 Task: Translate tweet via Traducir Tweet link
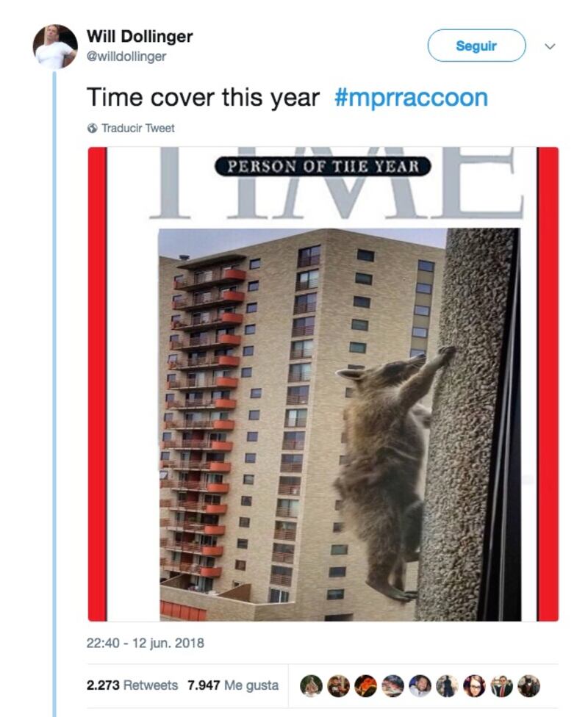(x=137, y=128)
